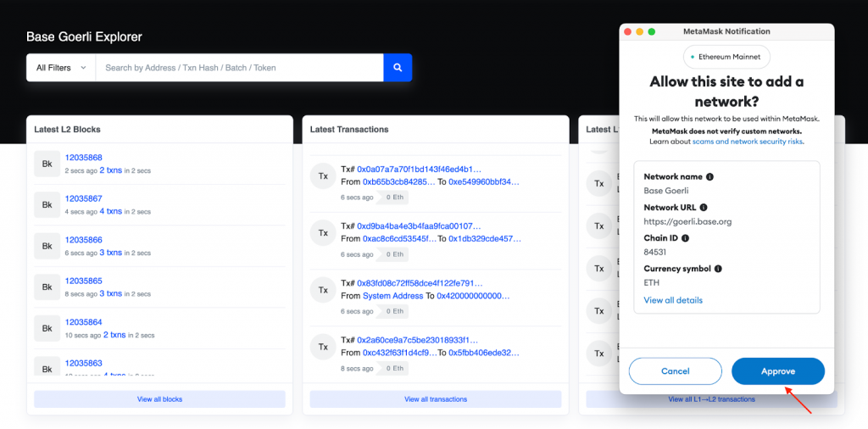Image resolution: width=868 pixels, height=429 pixels.
Task: Open transaction hash 0x2a60ce9a7c5be23018933f1
Action: (417, 340)
